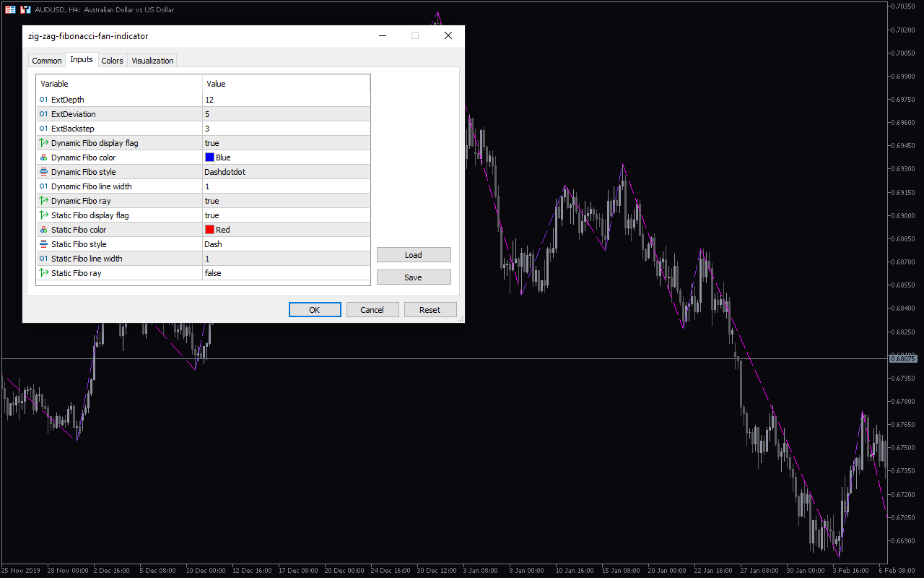Save inputs with the Save button
Image resolution: width=924 pixels, height=578 pixels.
(414, 277)
